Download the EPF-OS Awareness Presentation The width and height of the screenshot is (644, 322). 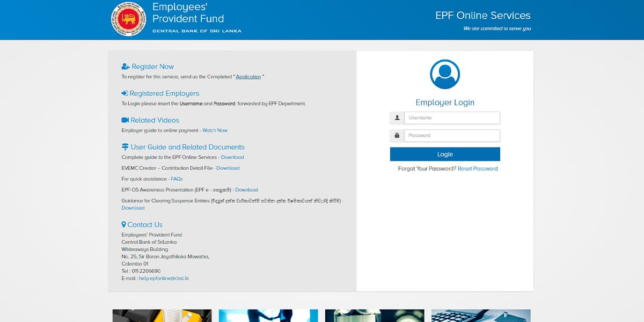coord(246,189)
